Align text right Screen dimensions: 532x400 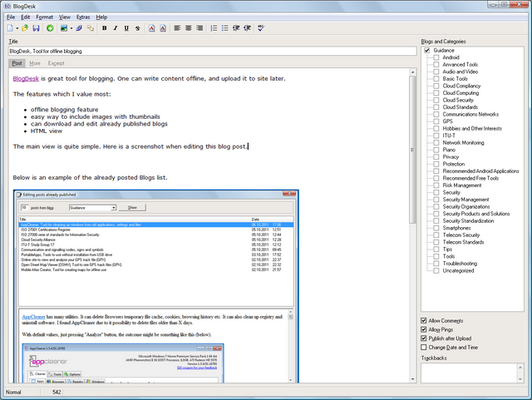pyautogui.click(x=199, y=28)
